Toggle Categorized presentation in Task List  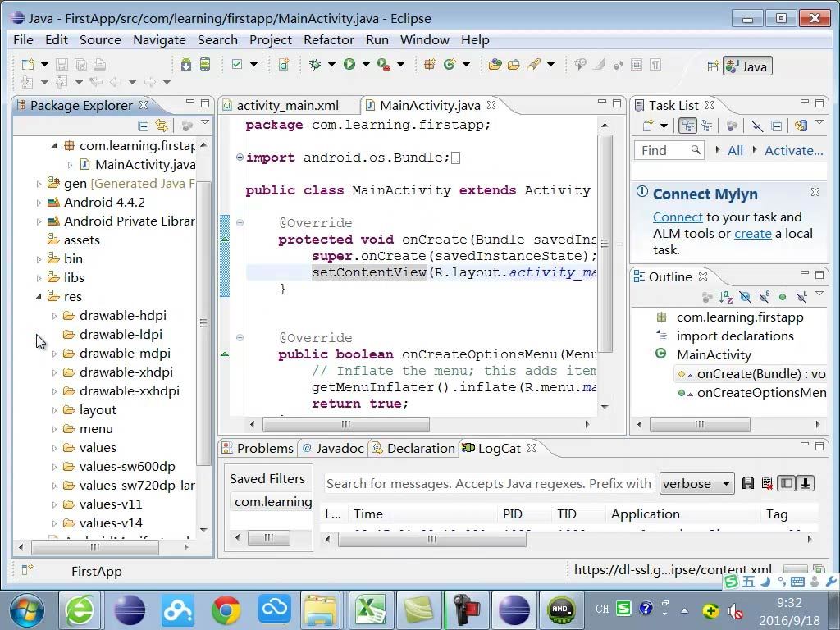(x=688, y=126)
